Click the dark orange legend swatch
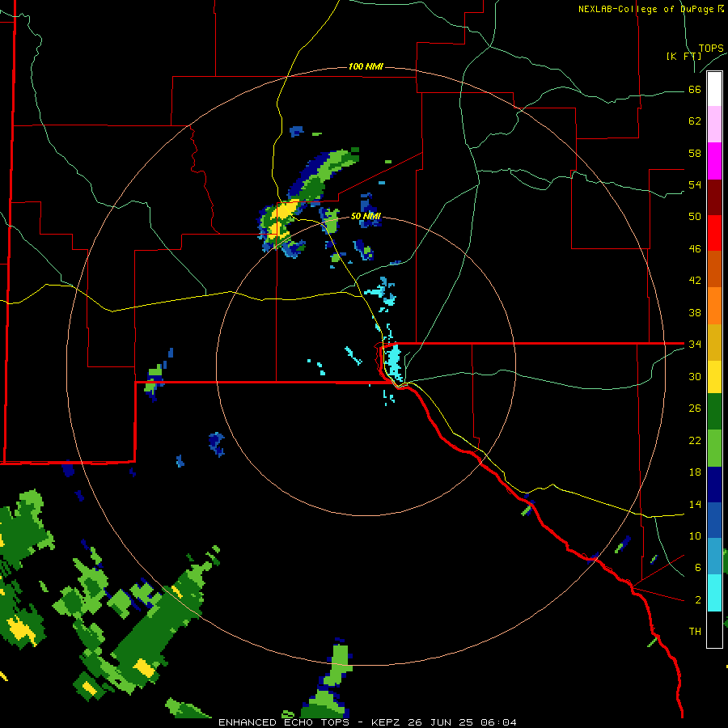728x728 pixels. pyautogui.click(x=714, y=269)
